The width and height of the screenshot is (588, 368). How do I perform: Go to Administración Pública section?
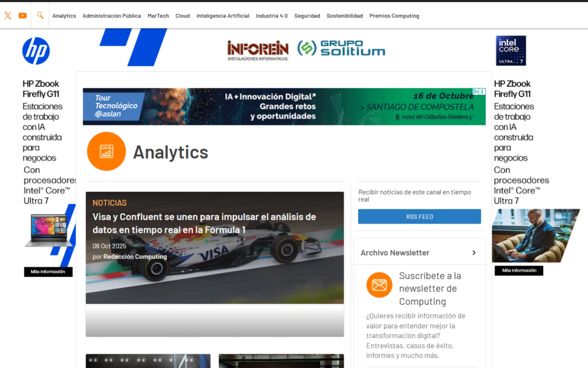112,16
